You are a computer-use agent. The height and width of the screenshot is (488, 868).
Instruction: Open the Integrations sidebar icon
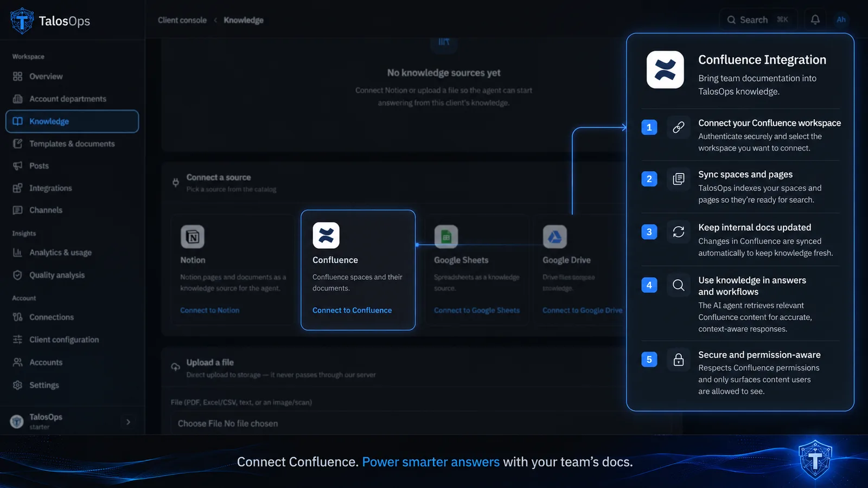click(18, 188)
